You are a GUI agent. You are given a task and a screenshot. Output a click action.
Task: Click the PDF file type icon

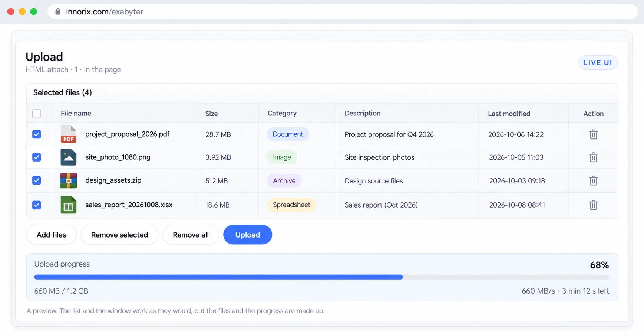tap(69, 134)
